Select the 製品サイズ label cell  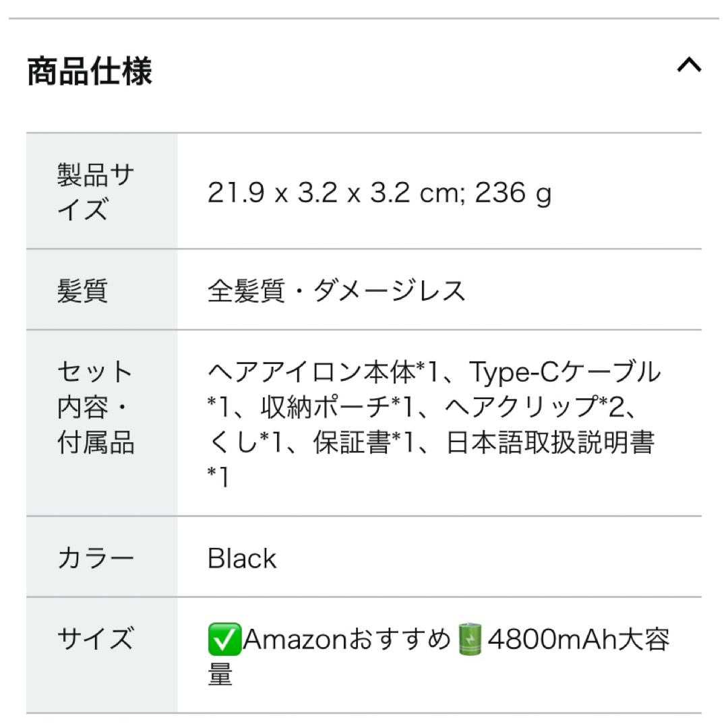tap(102, 191)
